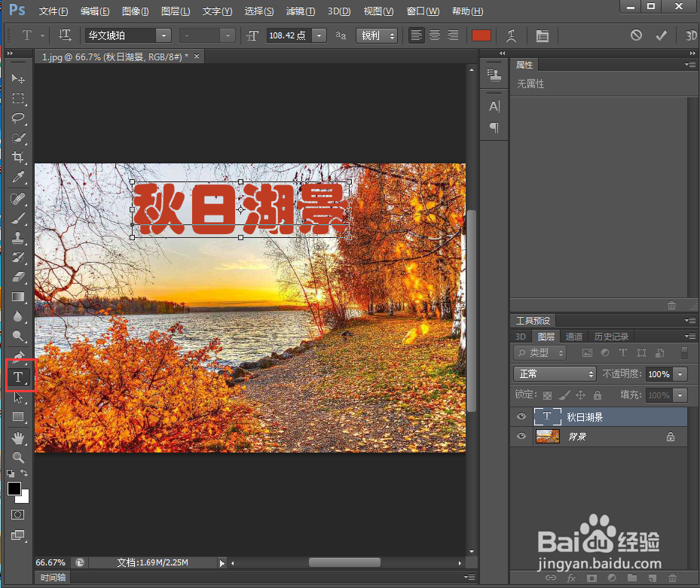This screenshot has width=700, height=588.
Task: Select the Eraser tool
Action: tap(19, 277)
